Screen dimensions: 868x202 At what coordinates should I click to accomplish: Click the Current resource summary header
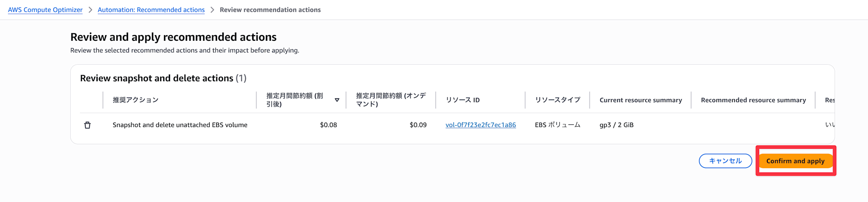641,100
